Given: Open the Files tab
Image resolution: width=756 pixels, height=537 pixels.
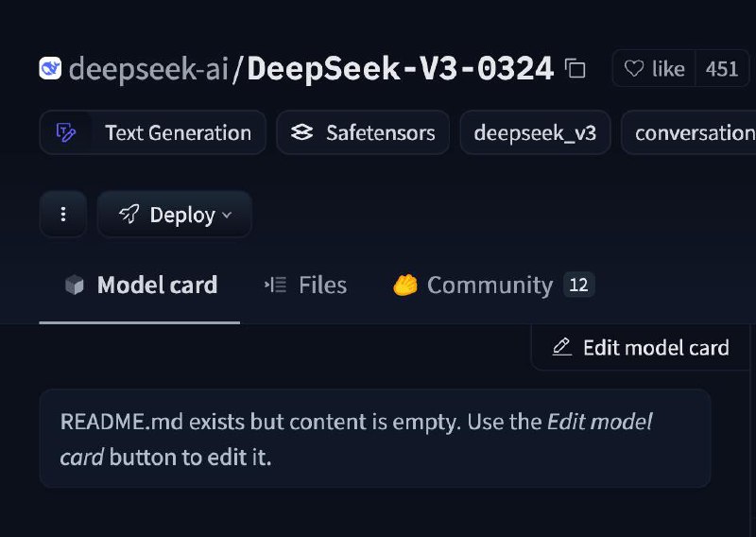Looking at the screenshot, I should pyautogui.click(x=322, y=285).
